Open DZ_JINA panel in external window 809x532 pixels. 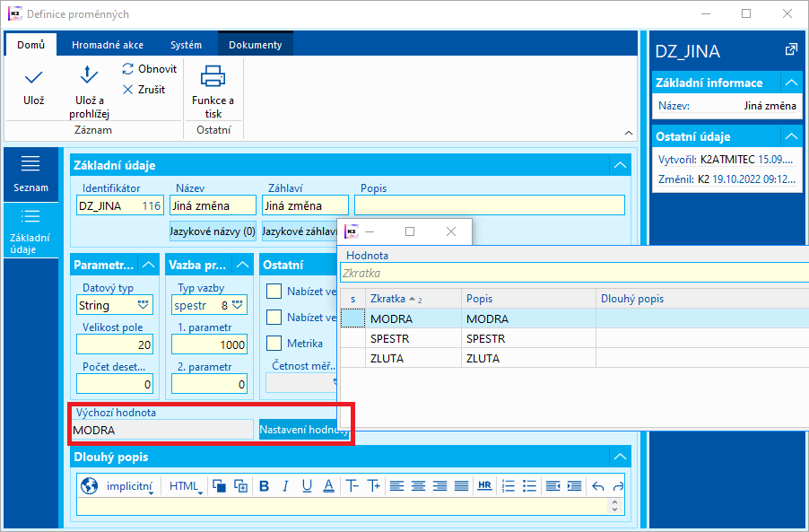click(790, 50)
